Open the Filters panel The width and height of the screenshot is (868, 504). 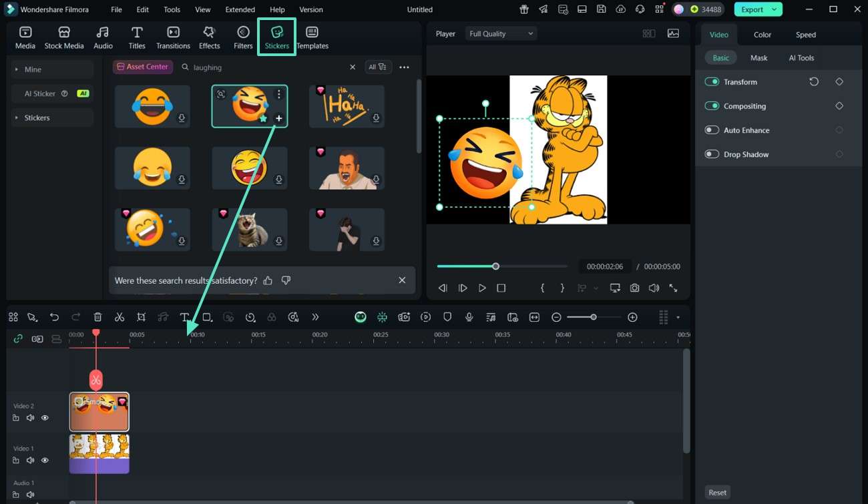(243, 37)
